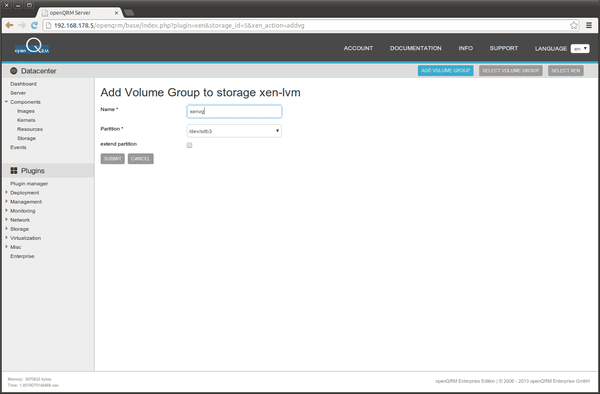Switch to the Select Xen tab
600x394 pixels.
pyautogui.click(x=566, y=70)
